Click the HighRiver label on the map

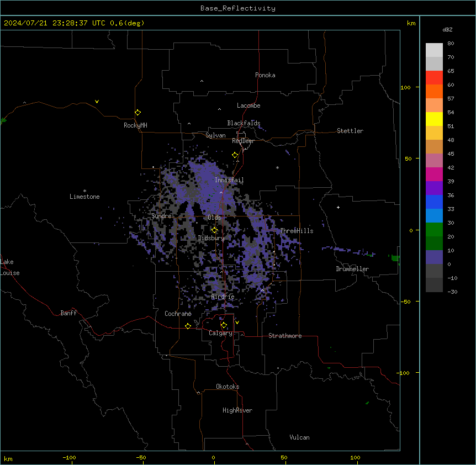237,410
